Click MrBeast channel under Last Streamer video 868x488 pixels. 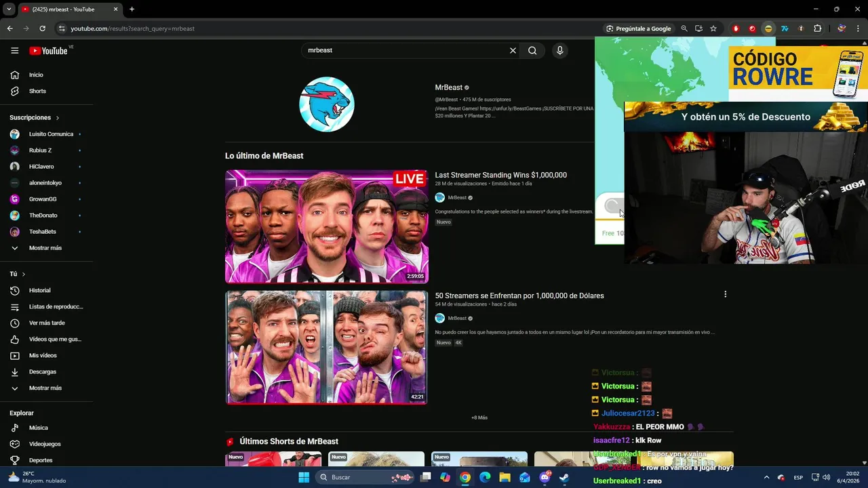[x=457, y=198]
